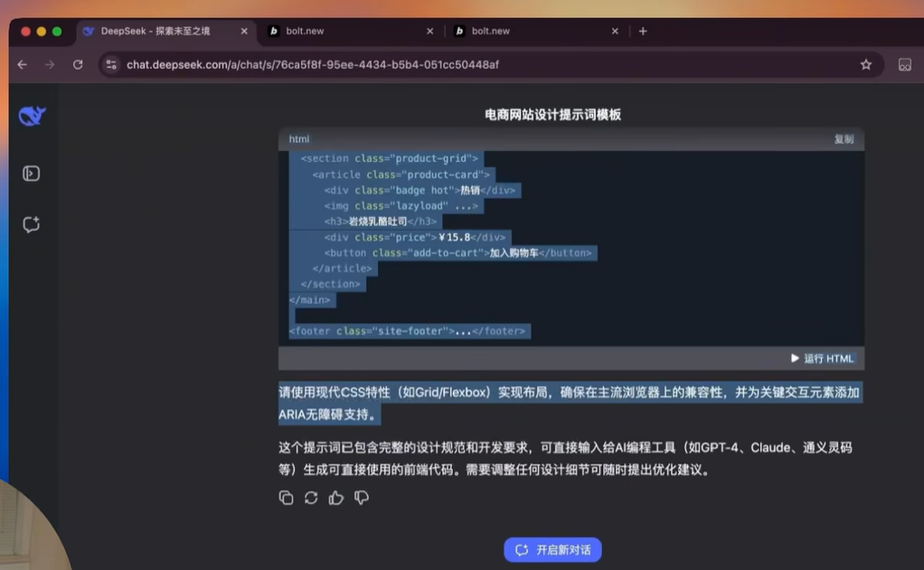Screen dimensions: 924x570
Task: Switch to the second bolt.new tab
Action: pos(536,31)
